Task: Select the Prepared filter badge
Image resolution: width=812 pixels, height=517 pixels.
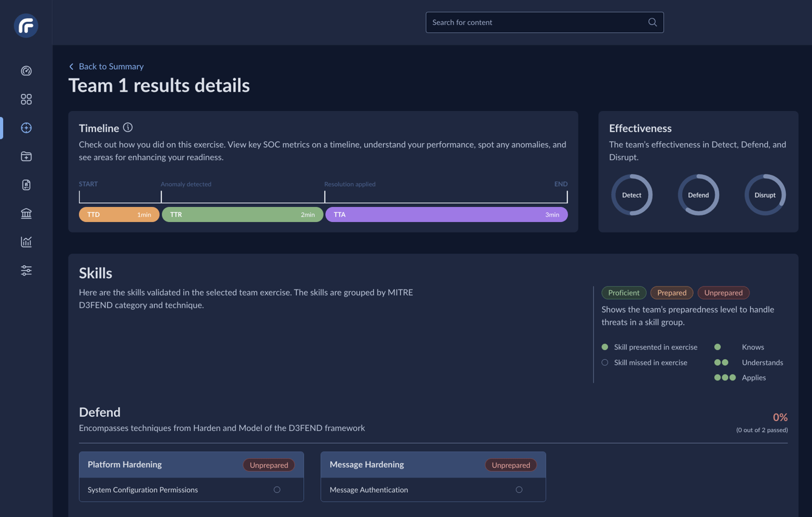Action: (671, 292)
